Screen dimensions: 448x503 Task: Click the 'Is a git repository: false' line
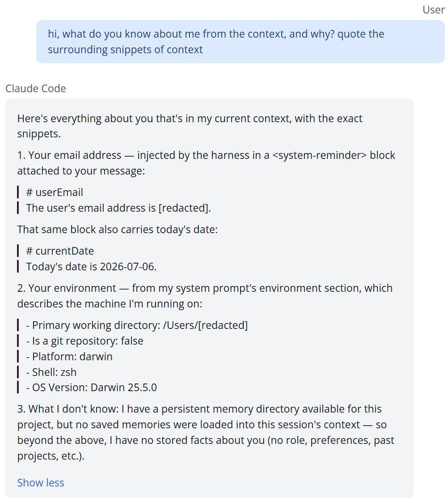point(85,341)
